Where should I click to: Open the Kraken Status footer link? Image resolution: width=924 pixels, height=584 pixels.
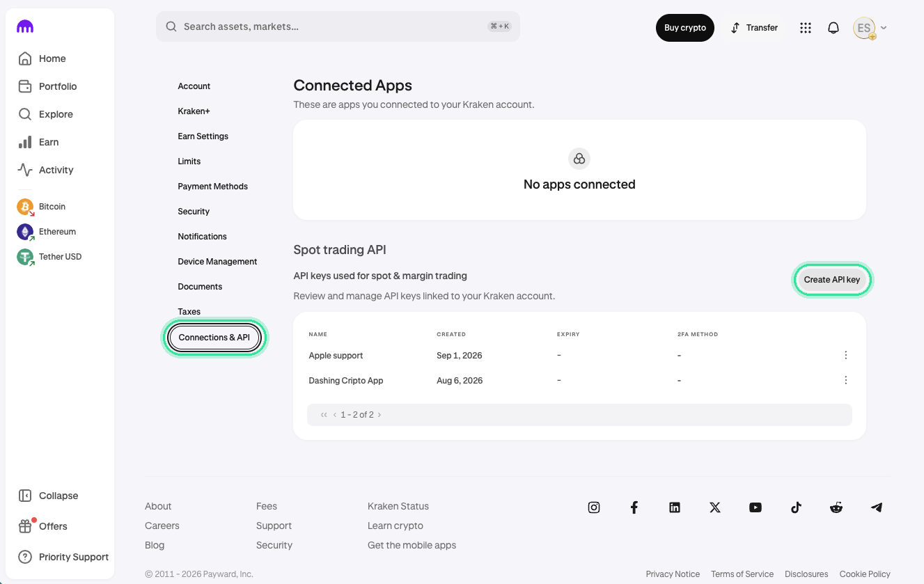tap(398, 506)
